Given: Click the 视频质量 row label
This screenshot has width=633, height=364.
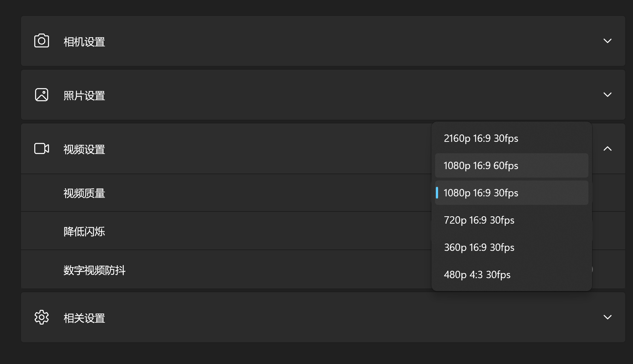Looking at the screenshot, I should click(x=84, y=193).
